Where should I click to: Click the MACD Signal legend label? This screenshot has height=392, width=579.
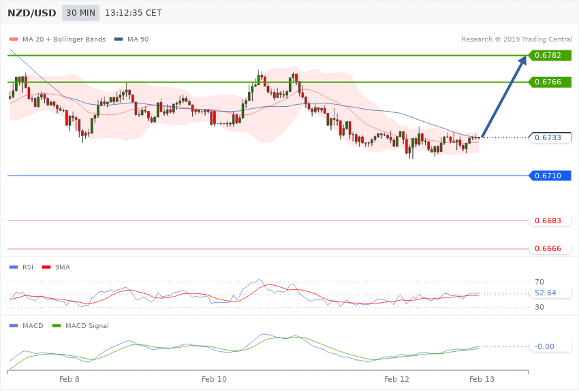(87, 325)
